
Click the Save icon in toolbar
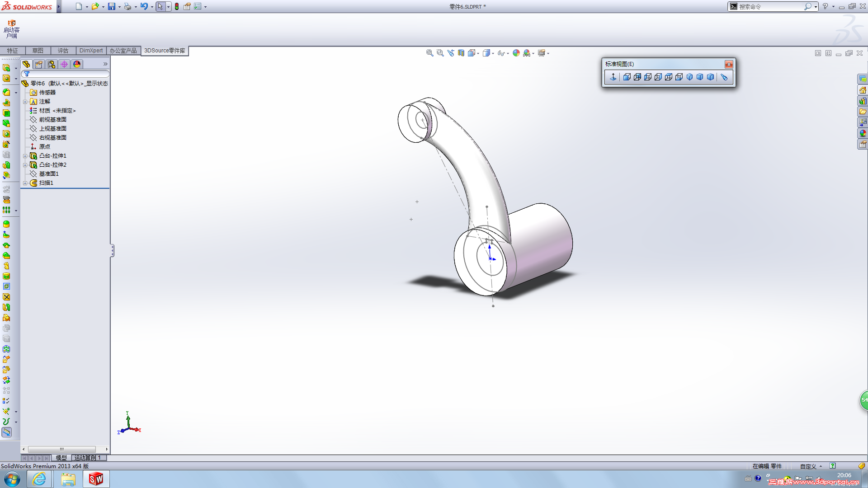point(111,6)
